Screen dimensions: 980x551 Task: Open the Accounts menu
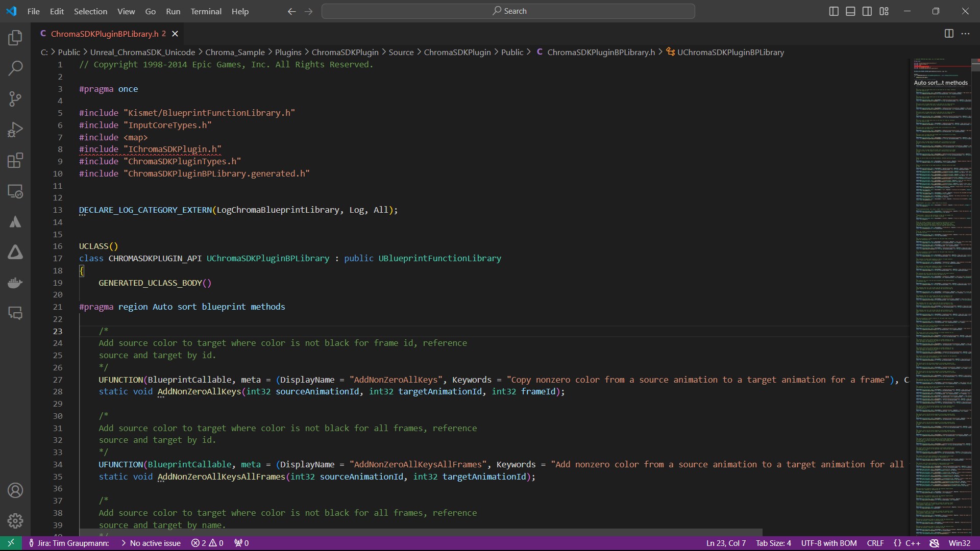pyautogui.click(x=15, y=490)
